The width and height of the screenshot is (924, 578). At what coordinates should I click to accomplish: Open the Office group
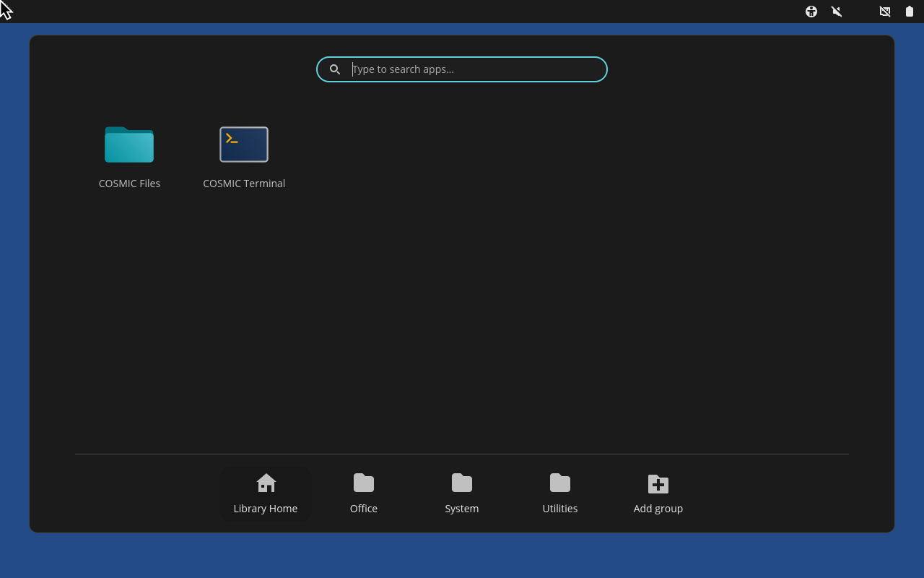point(364,494)
